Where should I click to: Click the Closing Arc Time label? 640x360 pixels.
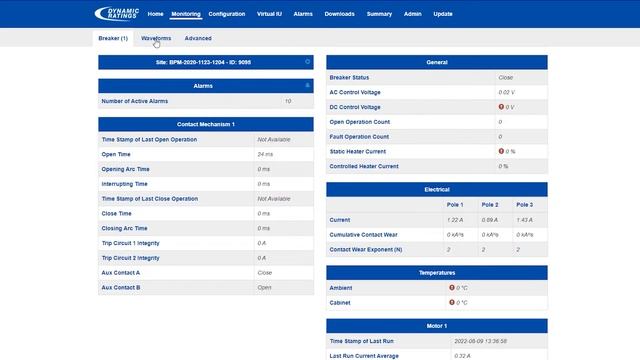(x=124, y=228)
